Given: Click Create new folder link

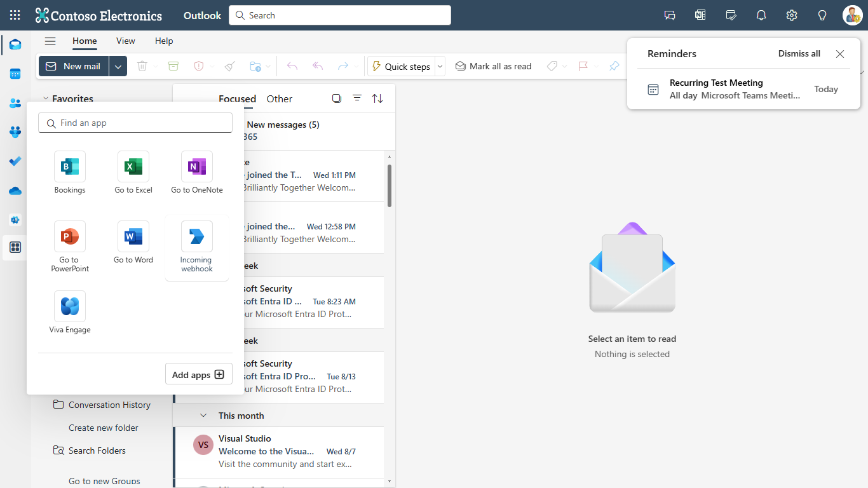Looking at the screenshot, I should tap(104, 428).
